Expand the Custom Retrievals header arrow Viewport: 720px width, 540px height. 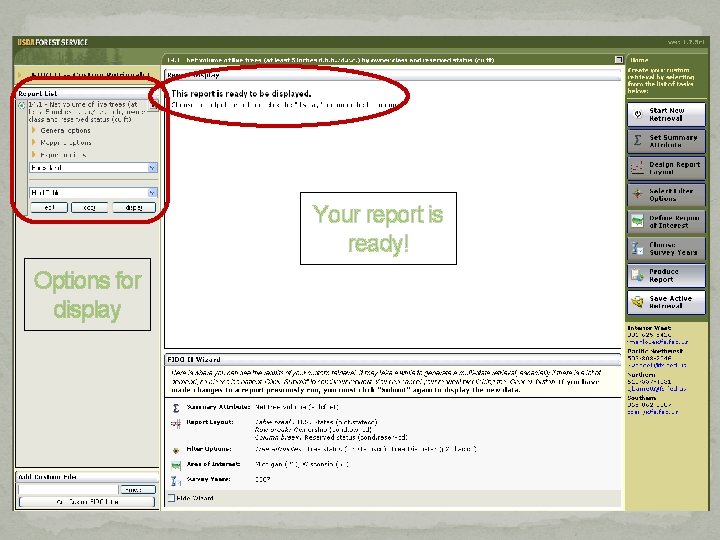point(20,74)
